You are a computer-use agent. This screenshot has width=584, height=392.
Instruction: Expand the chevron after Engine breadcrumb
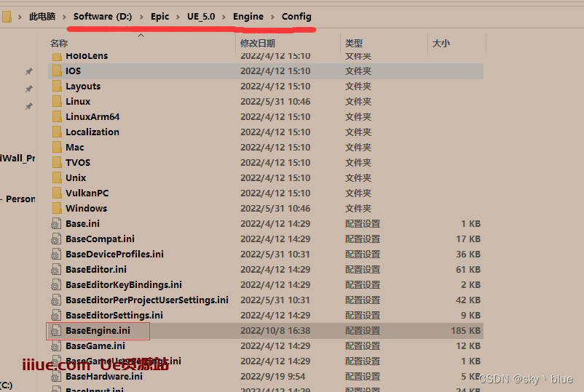point(272,17)
